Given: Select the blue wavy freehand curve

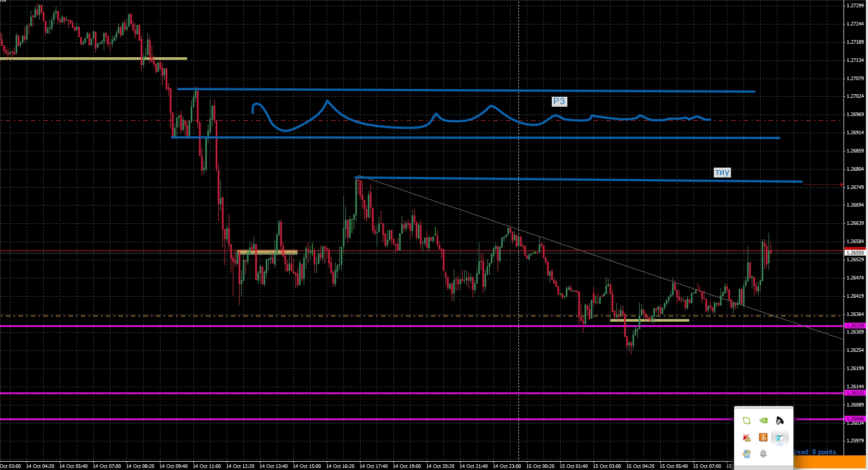Looking at the screenshot, I should [x=481, y=116].
